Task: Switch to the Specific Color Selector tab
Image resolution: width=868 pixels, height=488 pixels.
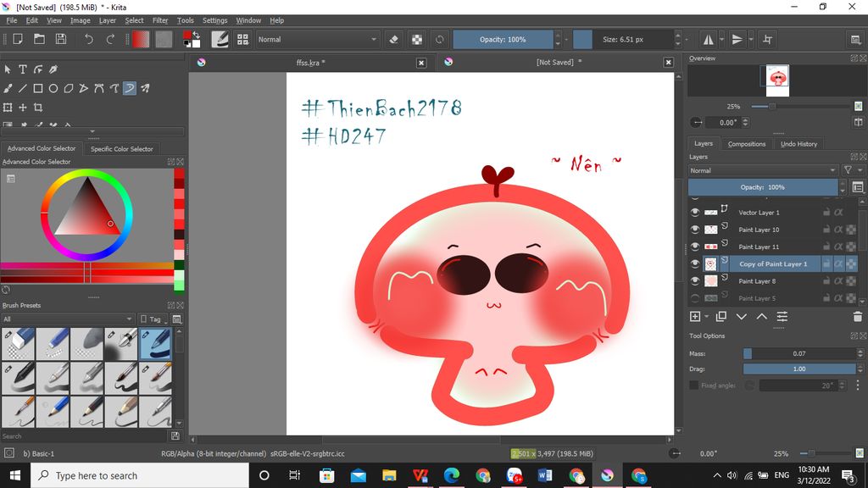Action: coord(122,149)
